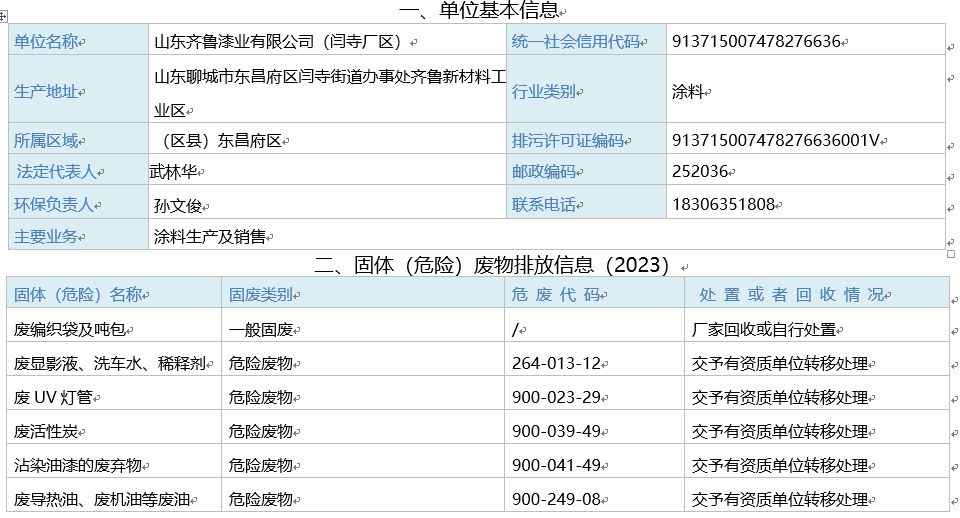The width and height of the screenshot is (960, 518).
Task: Click 交予有资质单位转移处理 in the 废 UV 灯管 row
Action: click(x=779, y=397)
